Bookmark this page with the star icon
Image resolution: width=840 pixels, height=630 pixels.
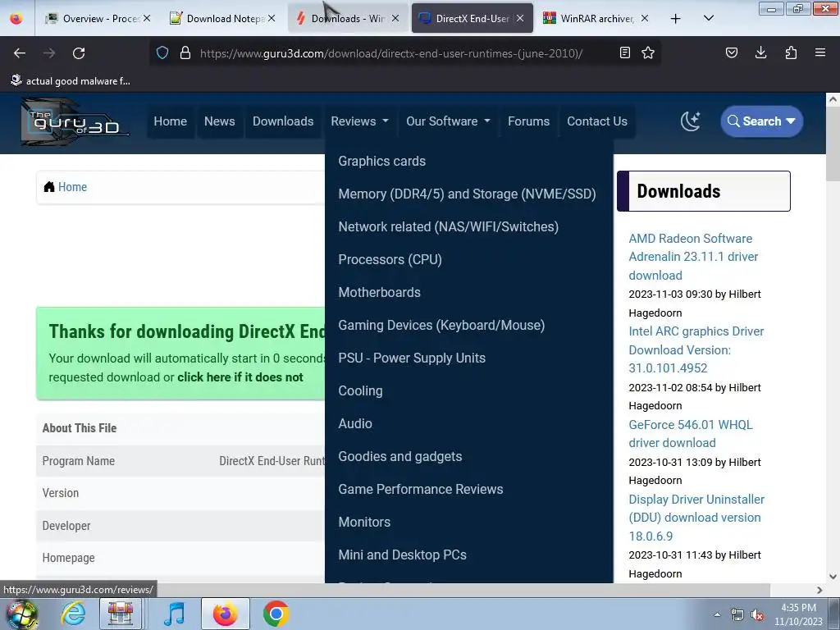tap(648, 52)
